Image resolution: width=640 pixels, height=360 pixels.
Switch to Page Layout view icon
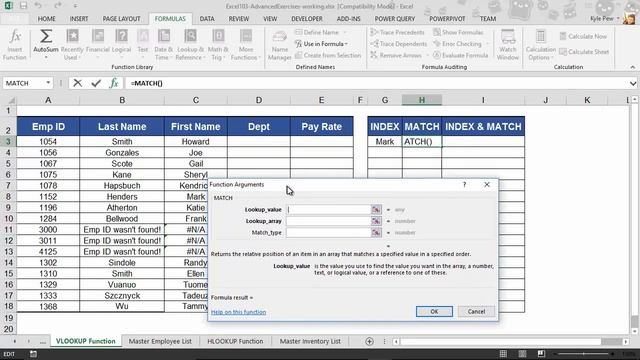click(x=522, y=354)
